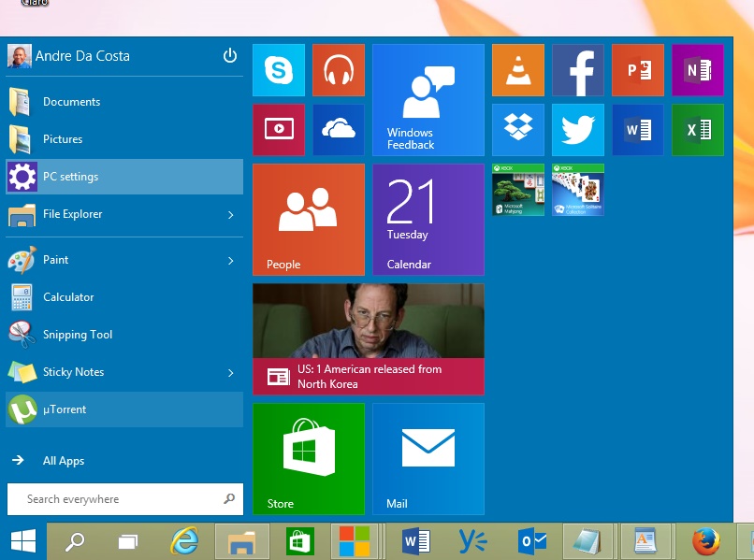Switch to Word on taskbar
The height and width of the screenshot is (560, 754).
415,541
